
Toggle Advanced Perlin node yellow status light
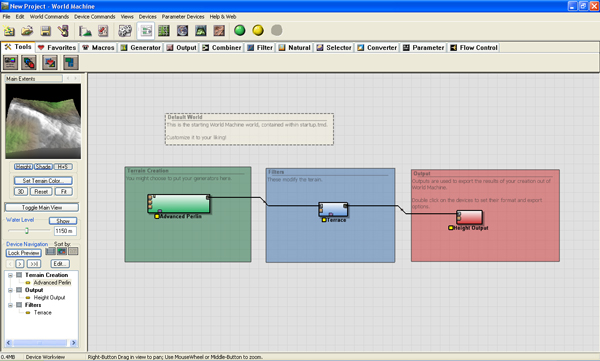157,217
